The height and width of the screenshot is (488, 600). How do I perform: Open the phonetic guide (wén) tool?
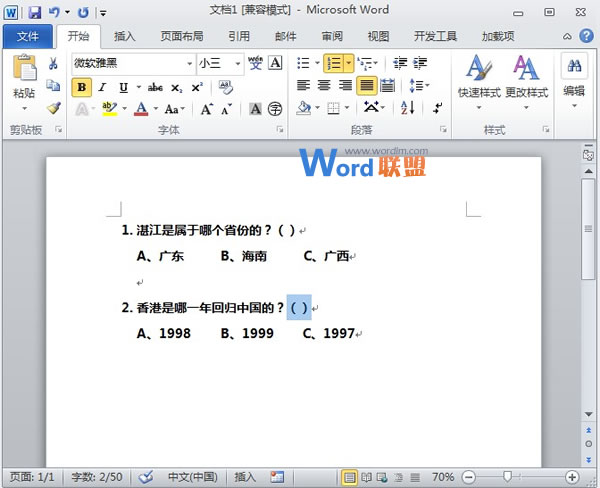[255, 63]
